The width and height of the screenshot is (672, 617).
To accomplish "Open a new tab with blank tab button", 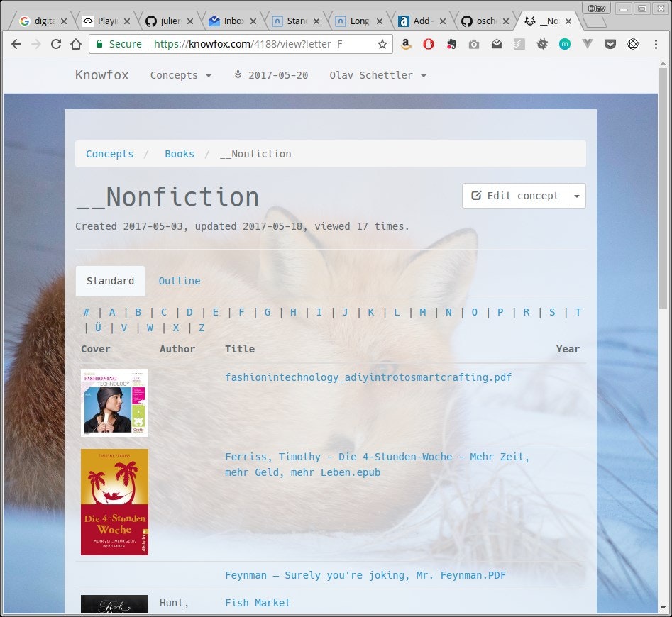I will pos(595,21).
